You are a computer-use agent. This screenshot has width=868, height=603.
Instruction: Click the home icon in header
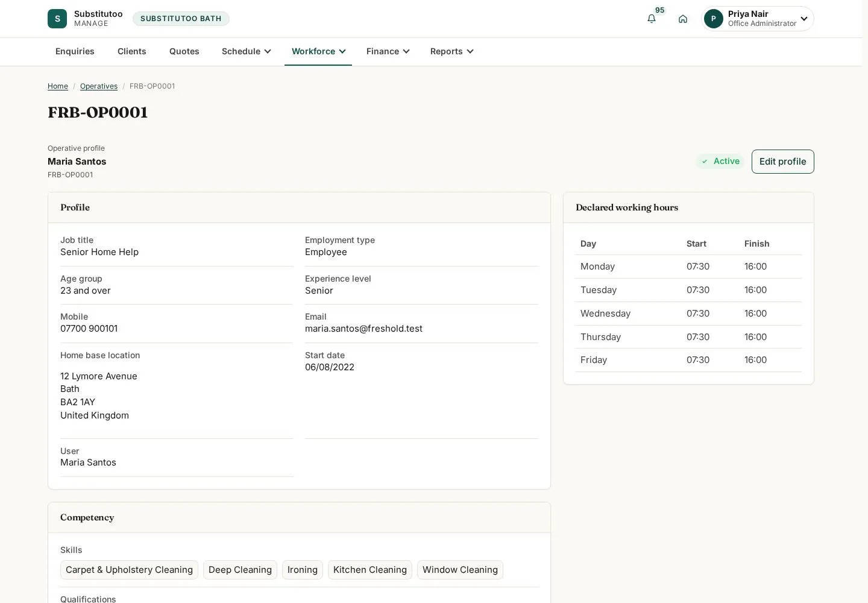pos(683,19)
